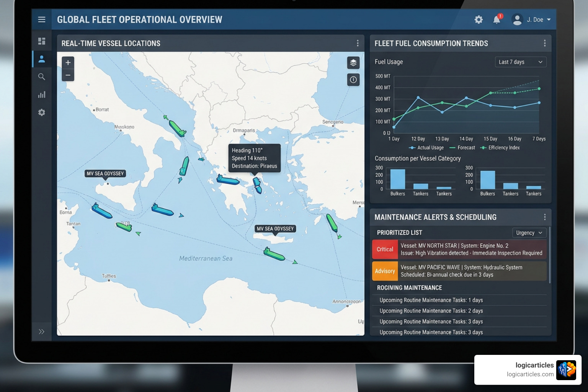Toggle the Forecast legend item

[462, 148]
